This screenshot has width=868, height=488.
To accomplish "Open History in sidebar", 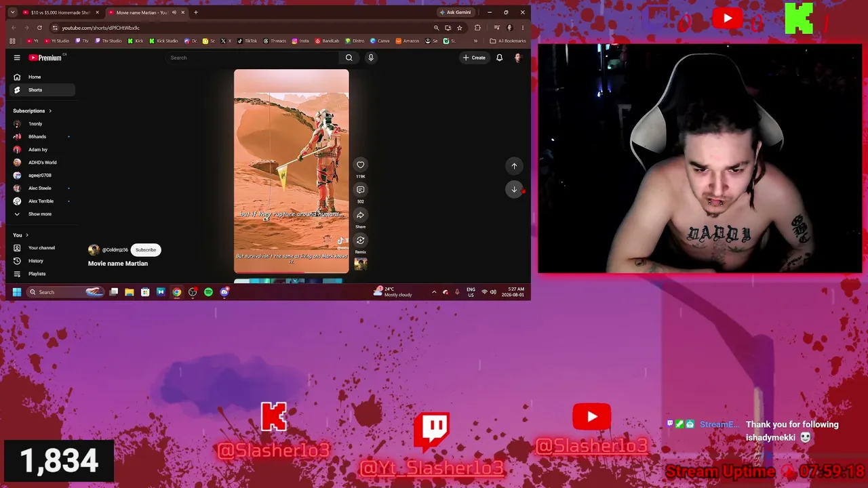I will (x=42, y=261).
